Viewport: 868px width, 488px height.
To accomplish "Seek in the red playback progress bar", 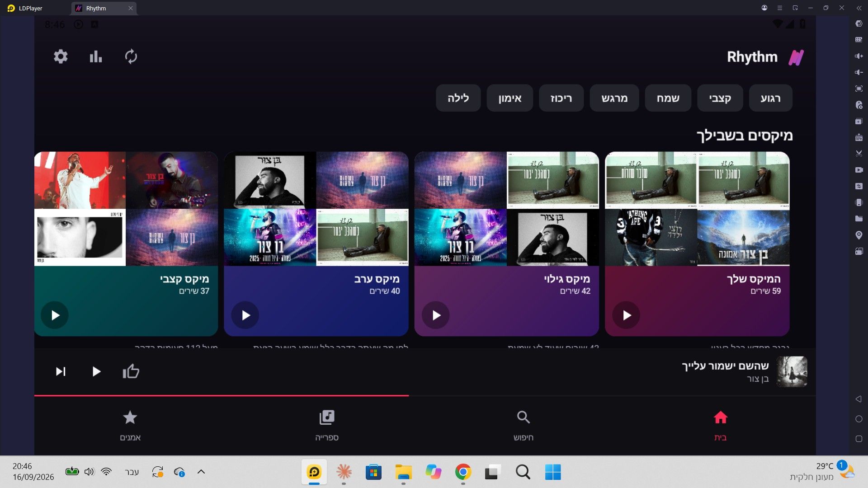I will [x=425, y=395].
